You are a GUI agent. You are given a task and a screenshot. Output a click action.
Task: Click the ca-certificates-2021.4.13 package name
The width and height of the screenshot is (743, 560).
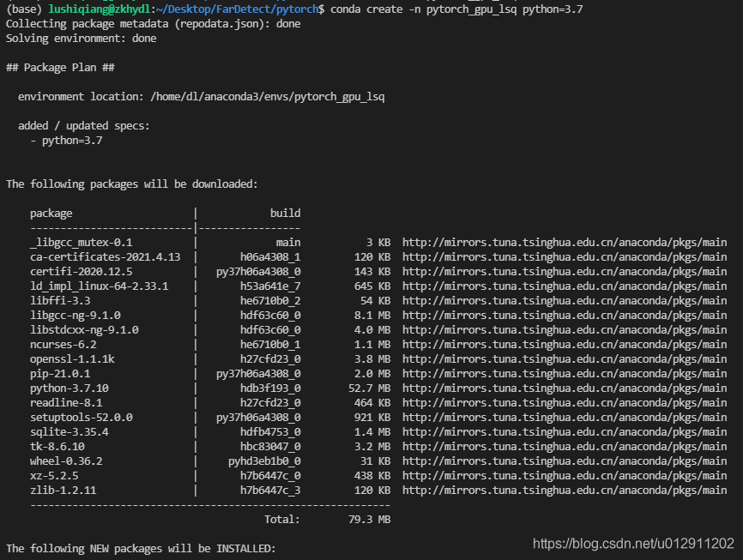tap(105, 256)
